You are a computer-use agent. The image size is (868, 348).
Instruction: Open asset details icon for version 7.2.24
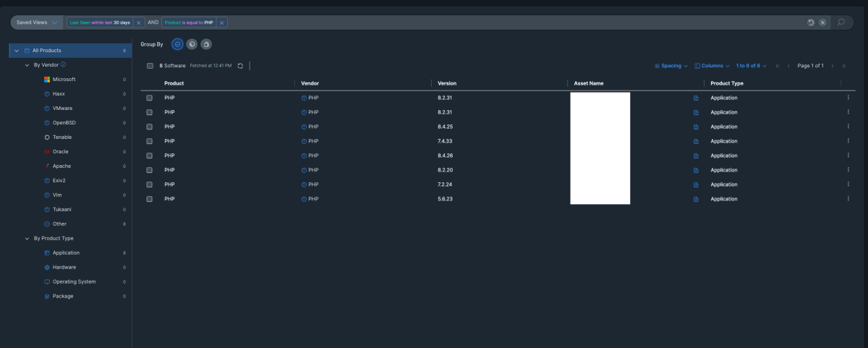tap(697, 184)
